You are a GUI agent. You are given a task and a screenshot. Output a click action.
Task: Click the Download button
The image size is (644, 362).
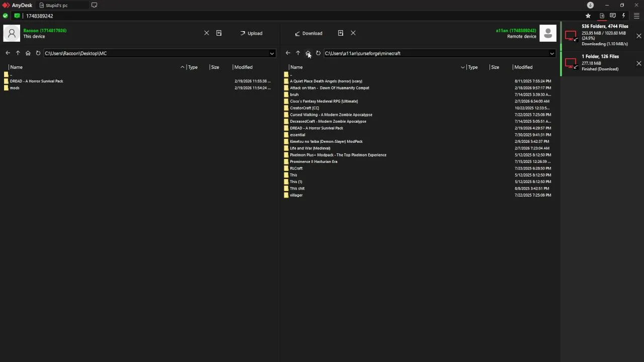pyautogui.click(x=308, y=33)
